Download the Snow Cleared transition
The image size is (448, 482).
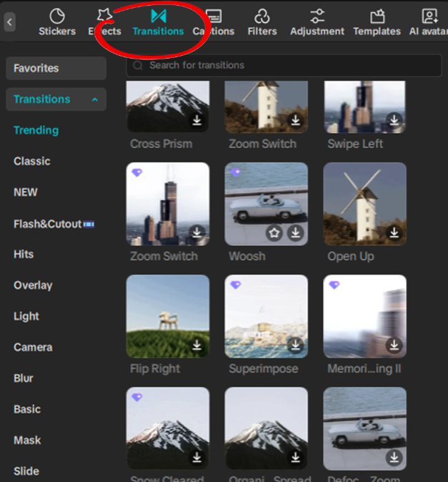pyautogui.click(x=196, y=458)
